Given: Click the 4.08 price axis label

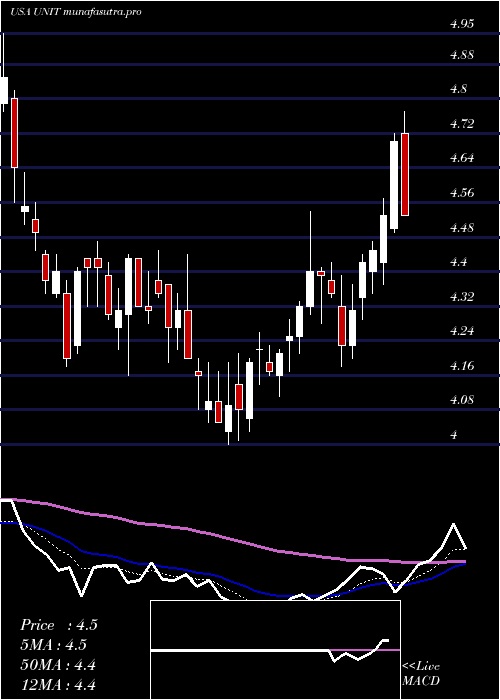Looking at the screenshot, I should (x=462, y=400).
